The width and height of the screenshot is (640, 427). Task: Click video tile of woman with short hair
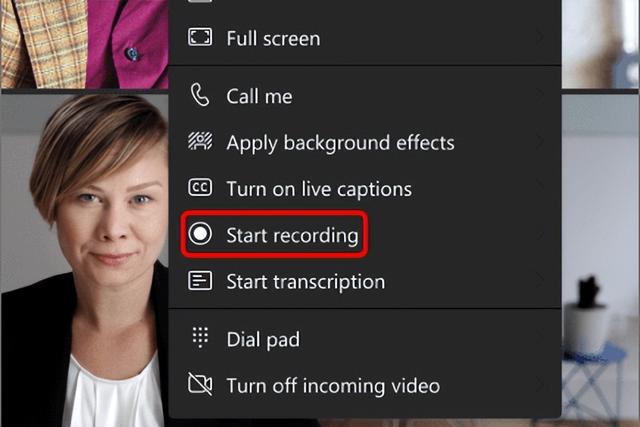pyautogui.click(x=84, y=260)
